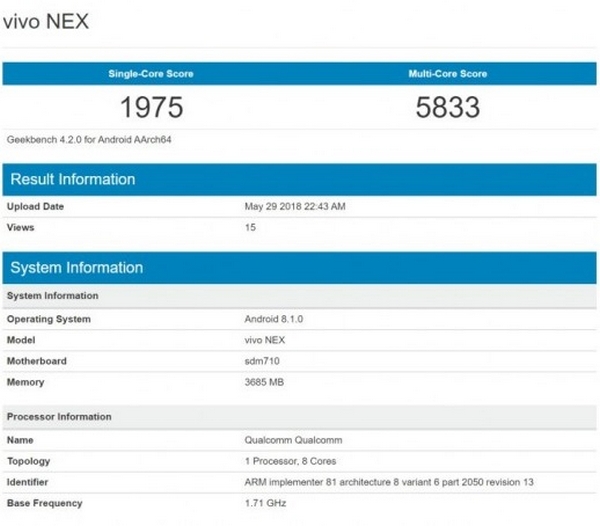Select the date 'May 29 2018 22:43 AM'
This screenshot has width=600, height=526.
tap(295, 207)
